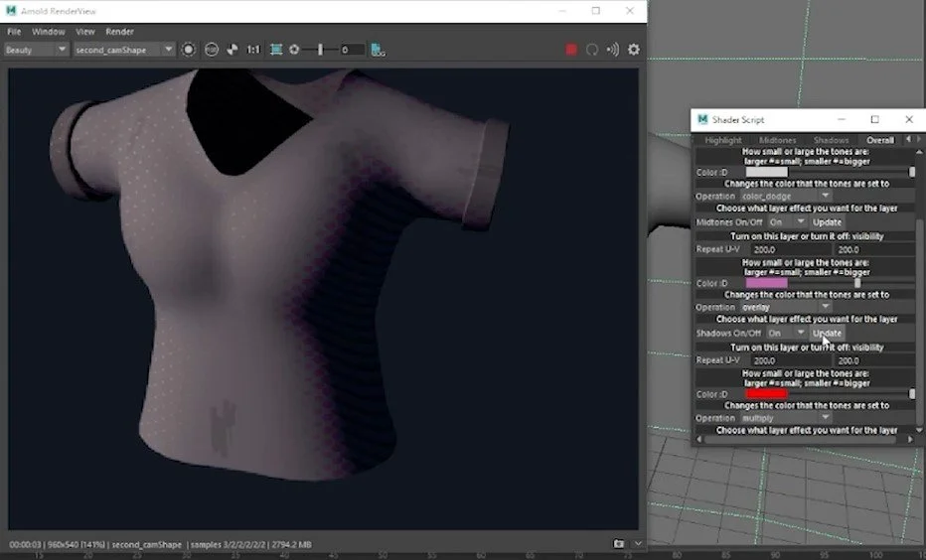Screen dimensions: 926x560
Task: Open the Midtones On/Off dropdown
Action: (787, 221)
